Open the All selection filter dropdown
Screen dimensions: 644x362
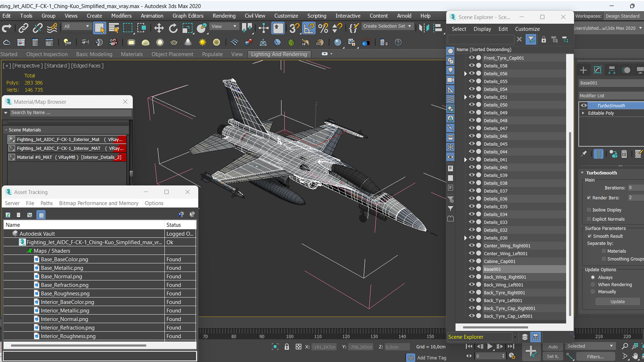pyautogui.click(x=77, y=26)
